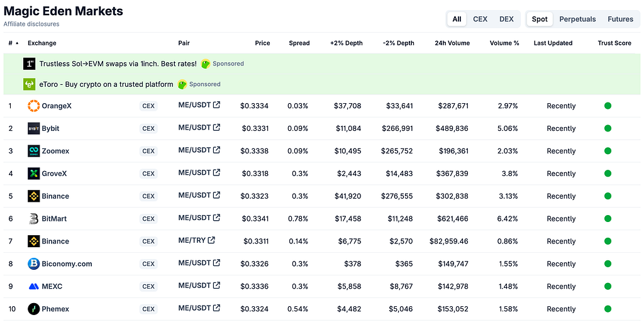Switch the market filter to DEX

click(506, 19)
